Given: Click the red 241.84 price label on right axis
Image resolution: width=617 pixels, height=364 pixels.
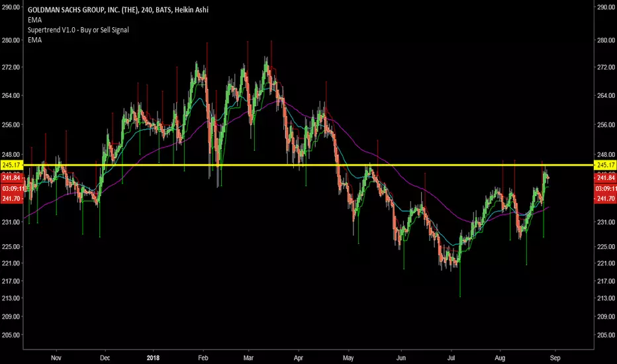Looking at the screenshot, I should pyautogui.click(x=605, y=178).
